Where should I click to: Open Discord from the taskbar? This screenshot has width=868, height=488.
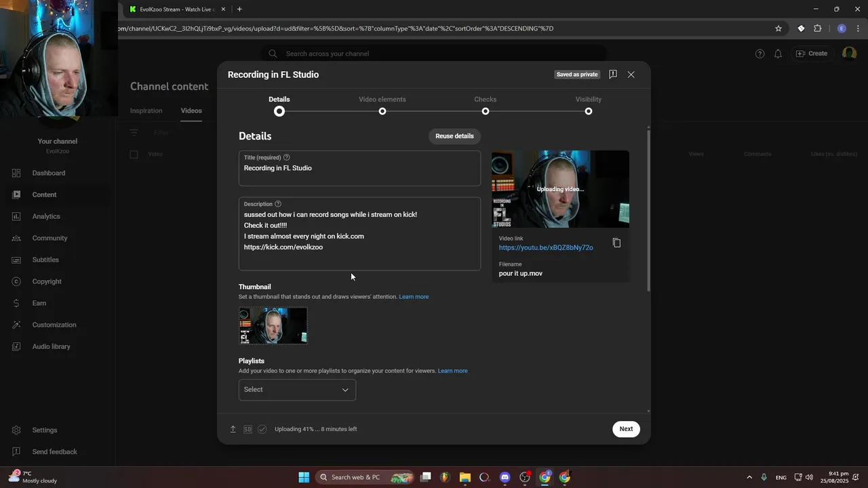tap(505, 477)
